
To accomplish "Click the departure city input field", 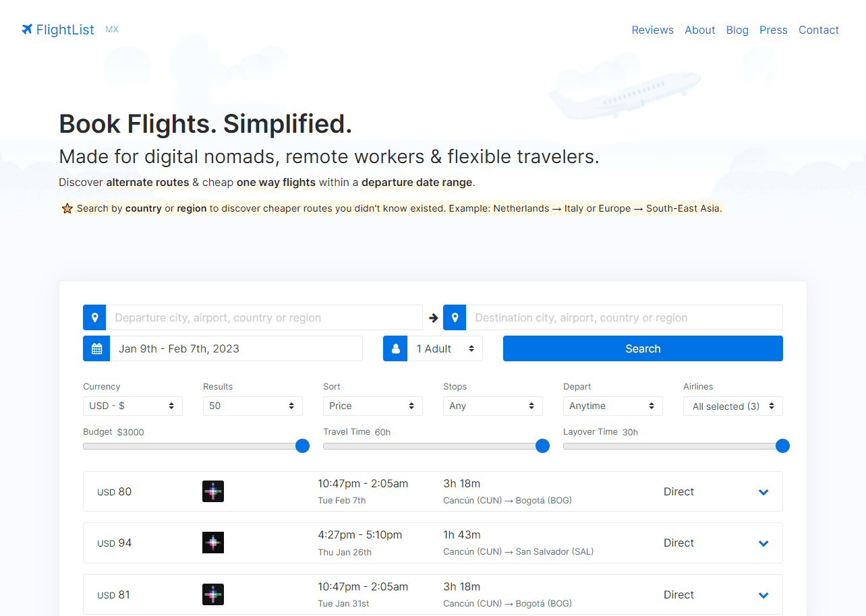I will point(264,317).
